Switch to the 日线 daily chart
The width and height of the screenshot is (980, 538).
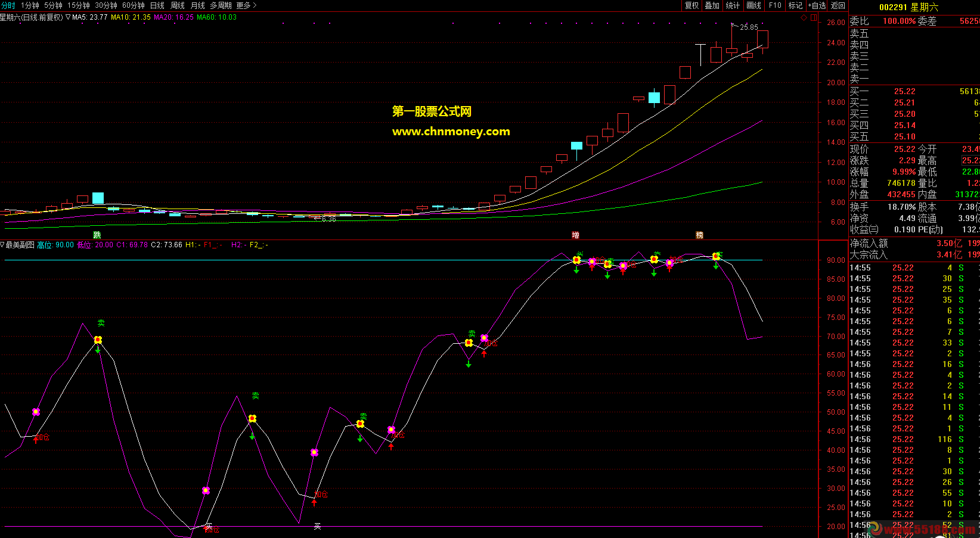157,5
